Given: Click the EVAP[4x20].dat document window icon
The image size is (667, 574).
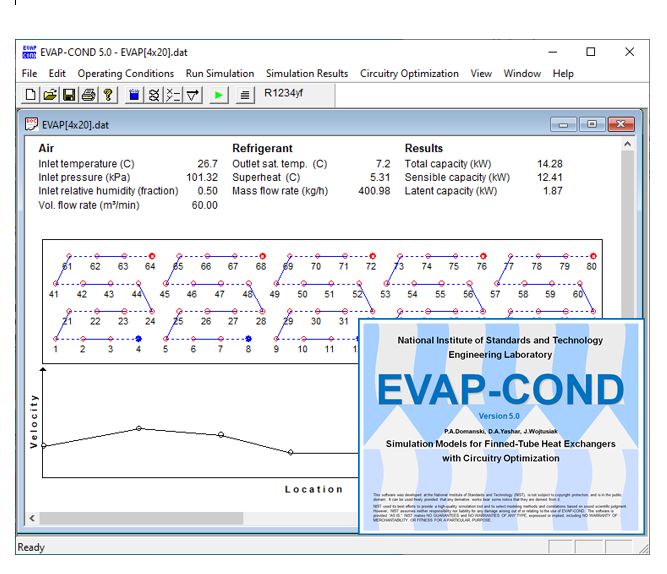Looking at the screenshot, I should coord(31,124).
